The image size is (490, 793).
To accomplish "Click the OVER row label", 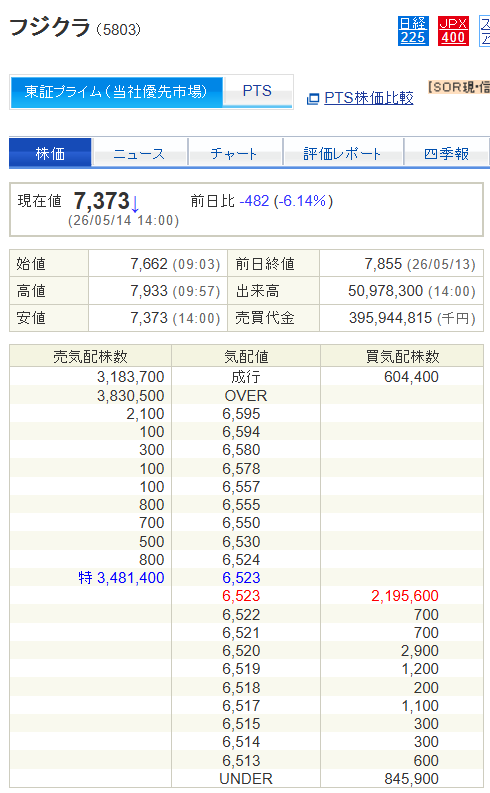I will (246, 395).
